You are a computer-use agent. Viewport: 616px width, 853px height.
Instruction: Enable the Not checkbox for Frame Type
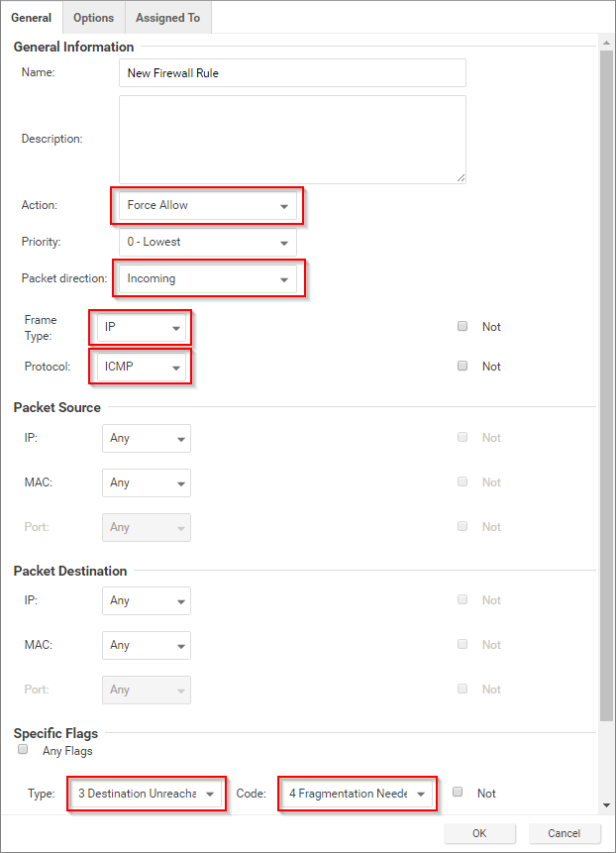tap(462, 326)
